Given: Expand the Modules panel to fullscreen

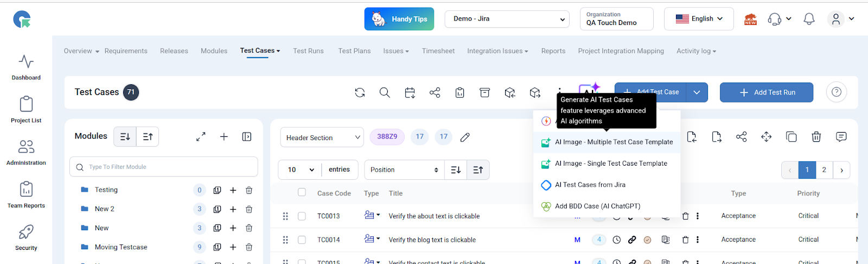Looking at the screenshot, I should (x=201, y=137).
